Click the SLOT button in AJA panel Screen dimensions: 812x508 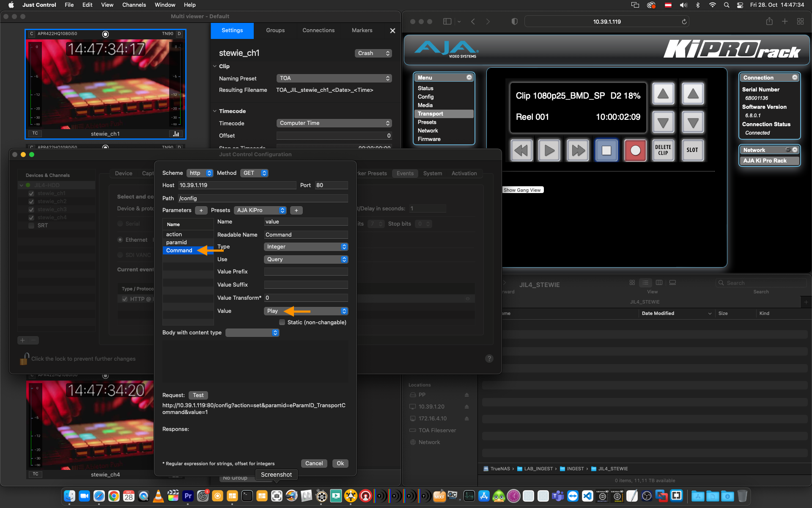coord(692,150)
